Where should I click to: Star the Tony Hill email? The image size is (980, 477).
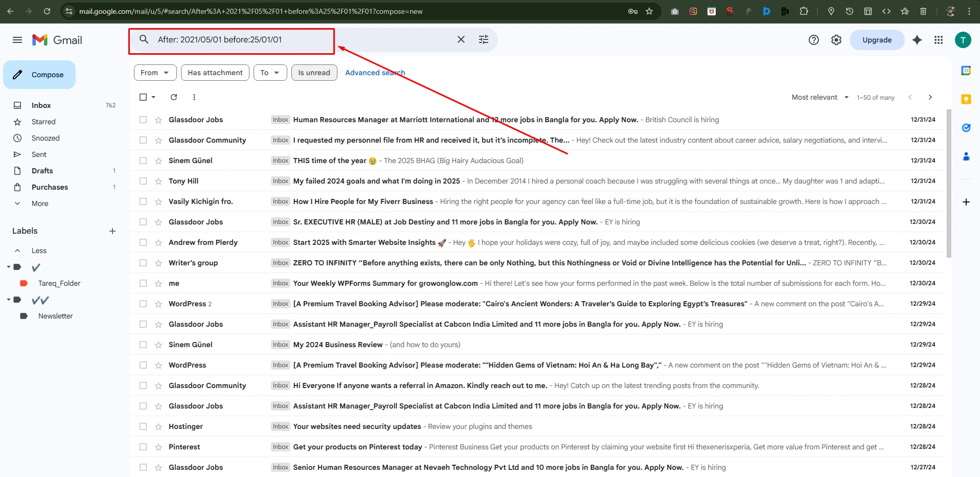(158, 181)
